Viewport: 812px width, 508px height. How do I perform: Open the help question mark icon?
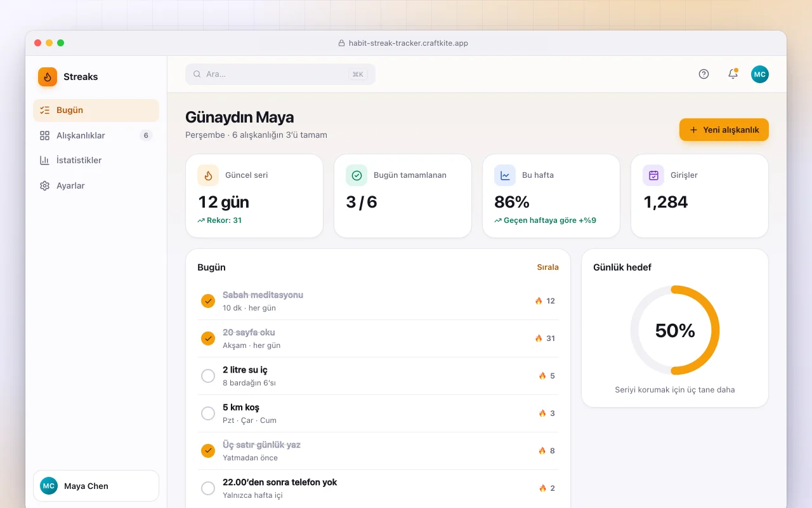704,74
